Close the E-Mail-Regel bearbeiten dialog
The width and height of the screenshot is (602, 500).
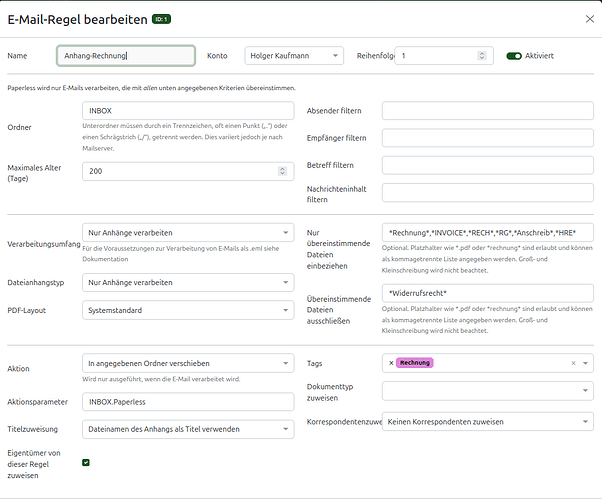(x=590, y=19)
